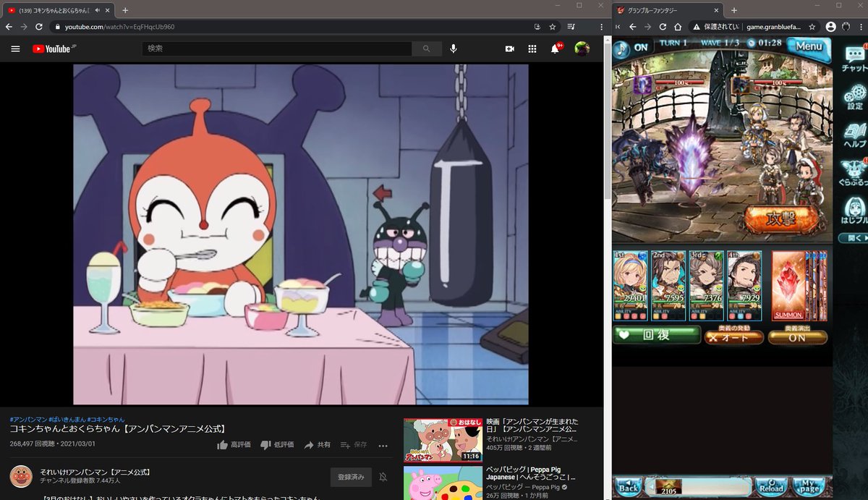Click the game Back button
Viewport: 868px width, 500px height.
tap(628, 486)
